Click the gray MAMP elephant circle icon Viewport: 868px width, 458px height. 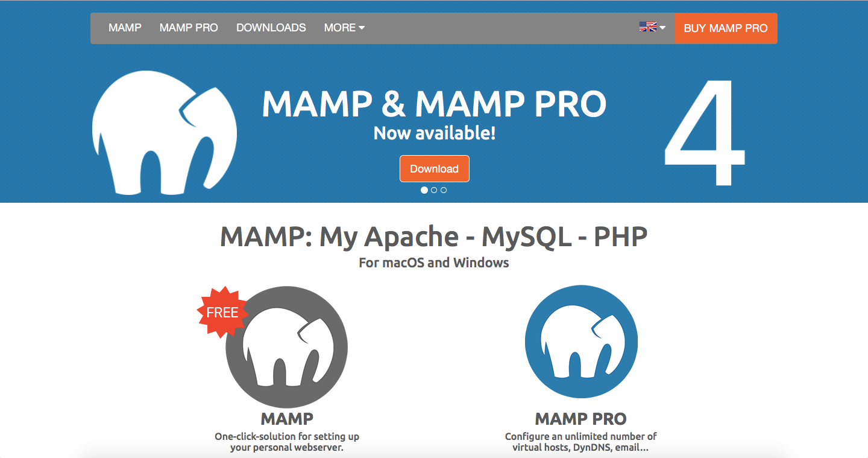[287, 346]
